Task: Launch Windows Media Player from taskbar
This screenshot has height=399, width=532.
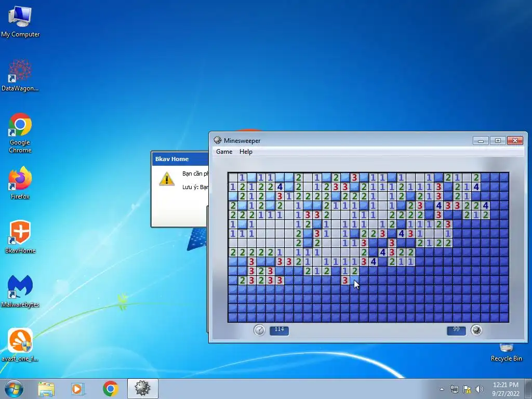Action: coord(77,389)
